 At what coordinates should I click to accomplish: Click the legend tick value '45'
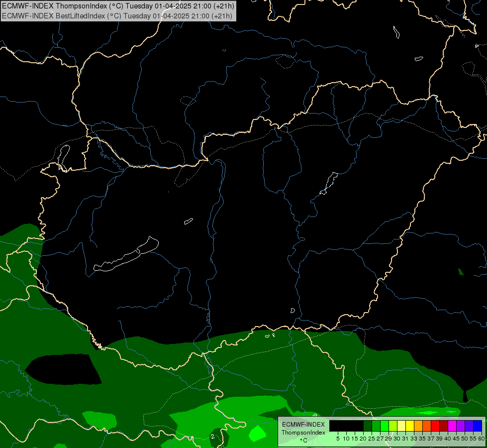(x=456, y=439)
